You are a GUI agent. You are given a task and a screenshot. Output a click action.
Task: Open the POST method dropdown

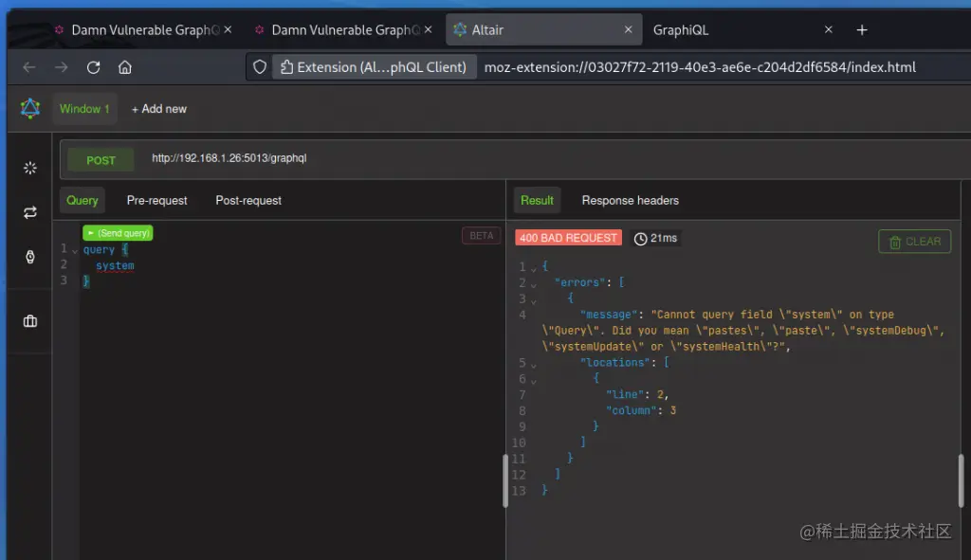pos(101,160)
